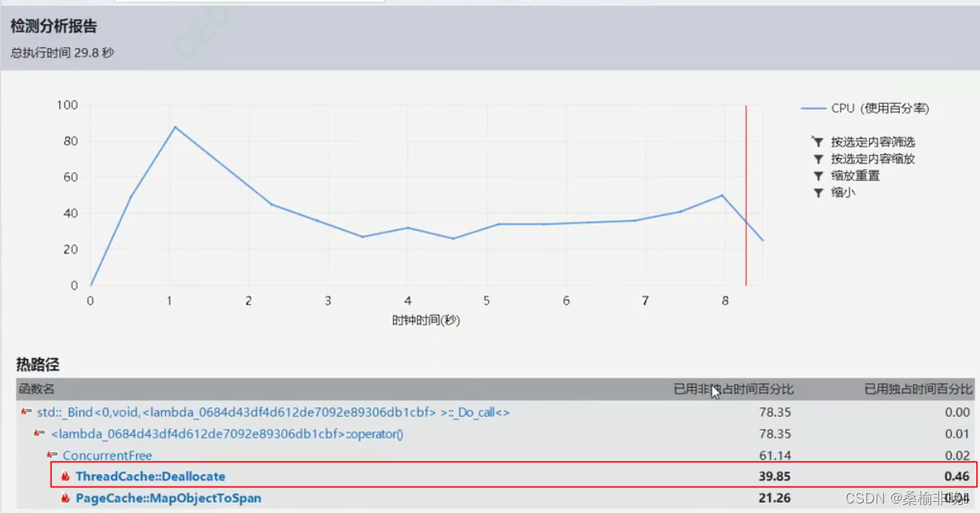Click the CPU (使用百分率) legend label
980x513 pixels.
pos(880,109)
